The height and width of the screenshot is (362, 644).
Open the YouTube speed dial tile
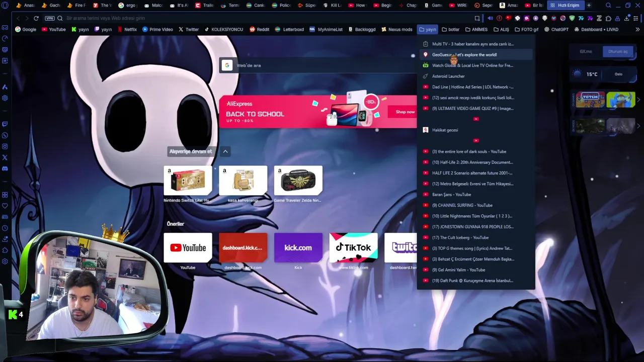188,247
